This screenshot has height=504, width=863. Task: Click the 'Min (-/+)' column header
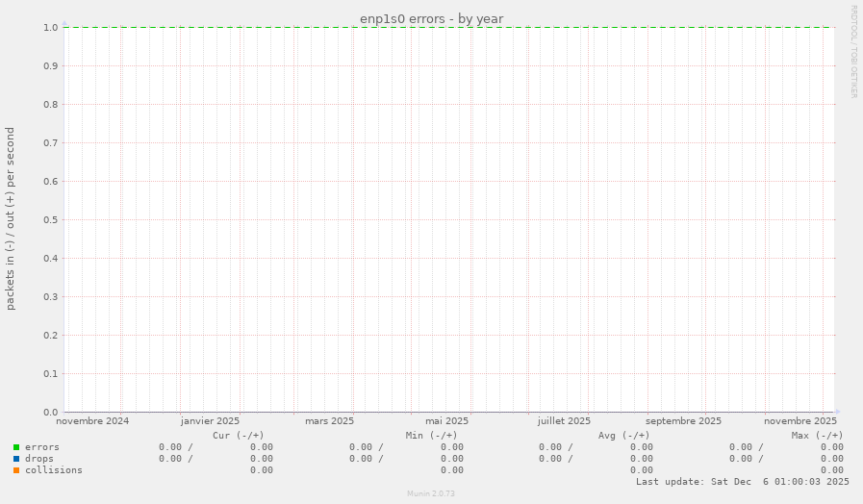pos(431,436)
